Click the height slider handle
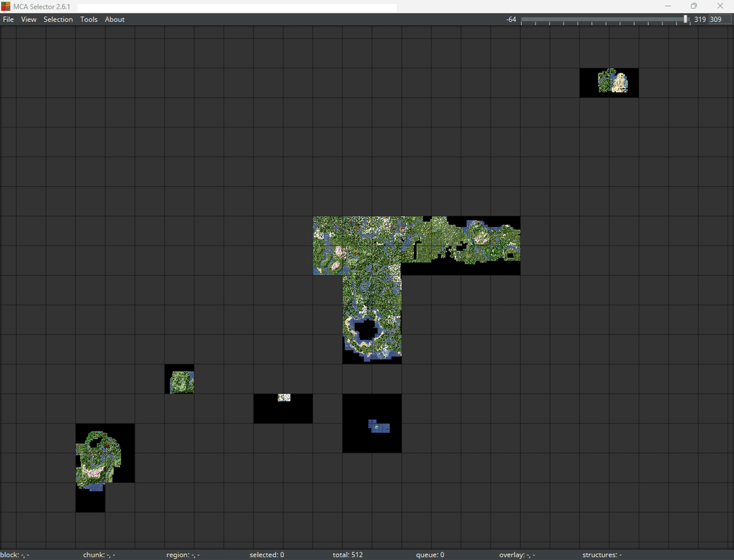The width and height of the screenshot is (734, 560). [685, 20]
